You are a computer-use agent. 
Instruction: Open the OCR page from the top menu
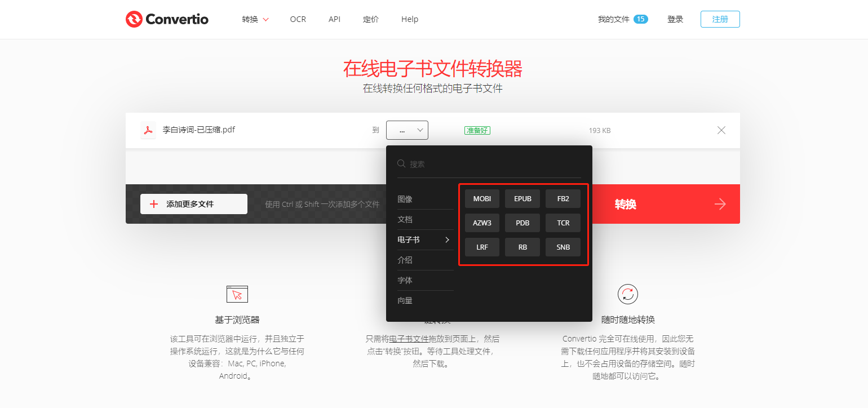coord(298,19)
